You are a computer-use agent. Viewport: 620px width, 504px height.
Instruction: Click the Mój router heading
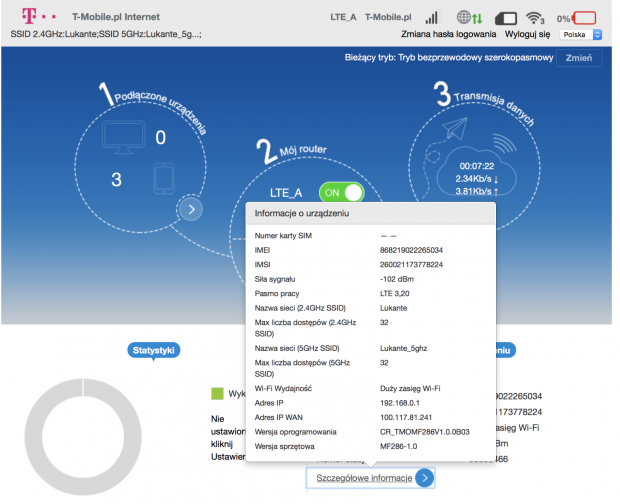pyautogui.click(x=303, y=150)
